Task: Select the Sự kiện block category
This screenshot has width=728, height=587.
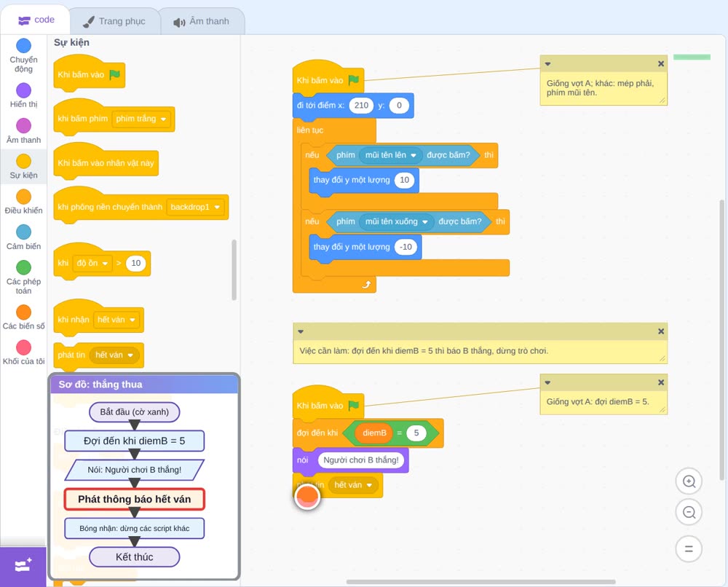Action: (x=24, y=167)
